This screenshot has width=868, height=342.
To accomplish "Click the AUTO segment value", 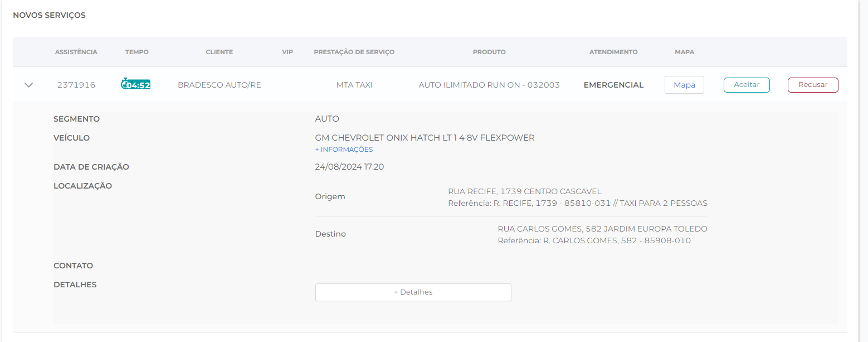I will (x=327, y=119).
